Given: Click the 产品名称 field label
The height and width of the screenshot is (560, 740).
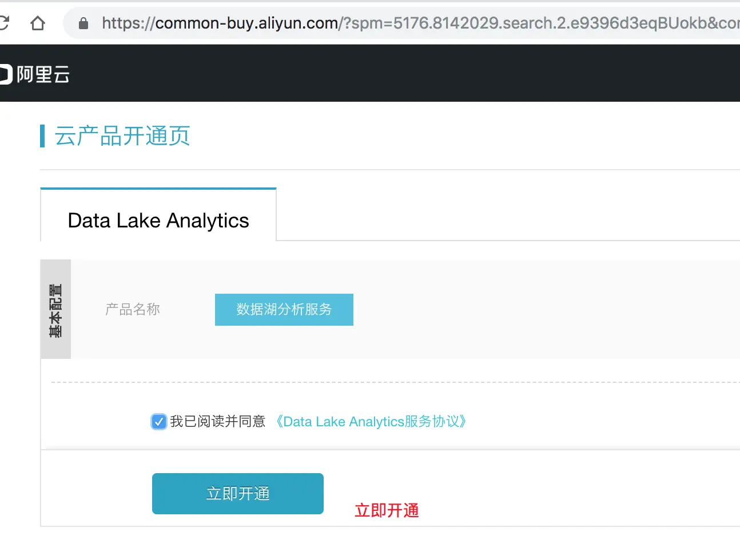Looking at the screenshot, I should tap(133, 309).
